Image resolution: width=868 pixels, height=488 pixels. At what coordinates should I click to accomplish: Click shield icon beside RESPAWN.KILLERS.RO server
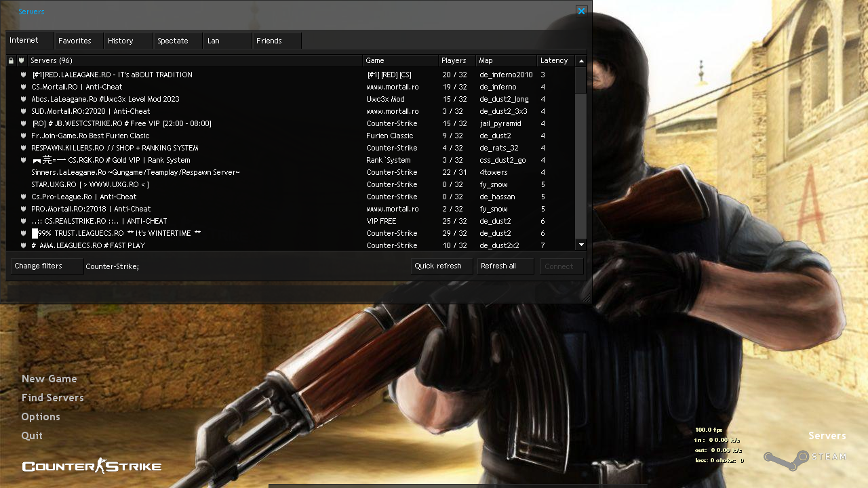click(23, 148)
